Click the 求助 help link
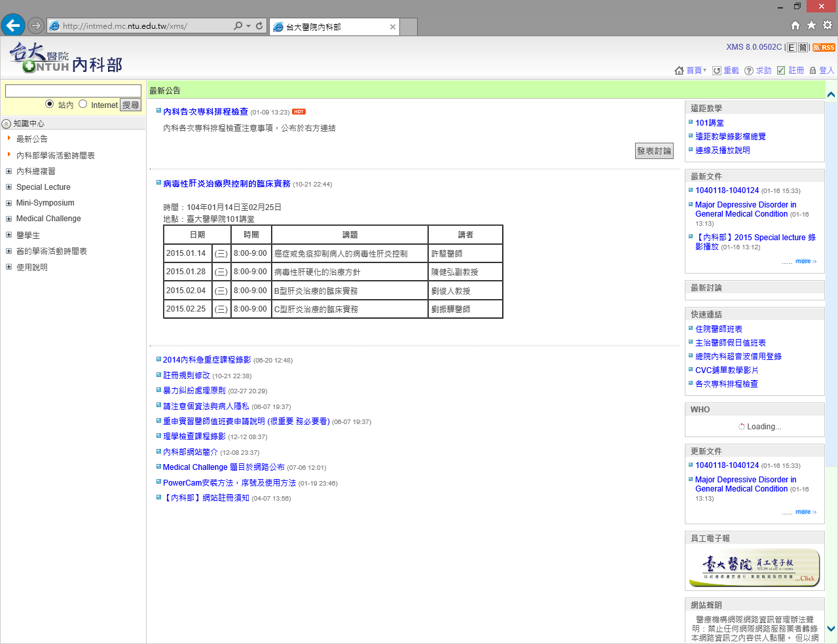The height and width of the screenshot is (644, 838). (758, 71)
